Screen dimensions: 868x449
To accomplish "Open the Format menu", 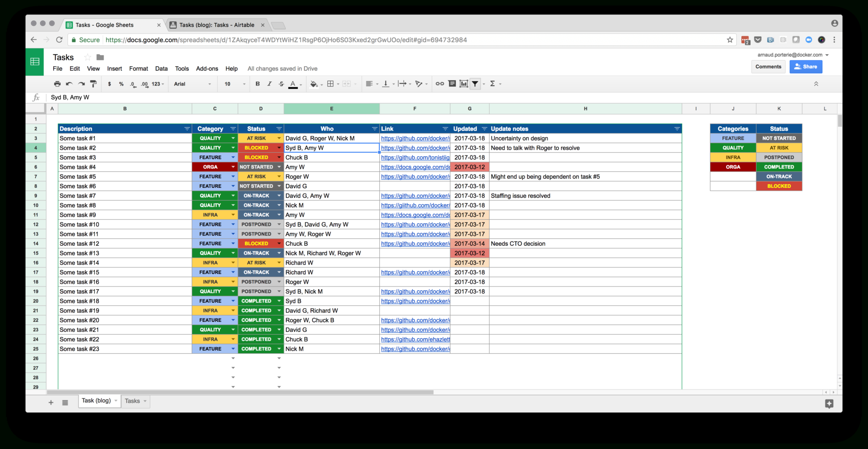I will coord(138,69).
